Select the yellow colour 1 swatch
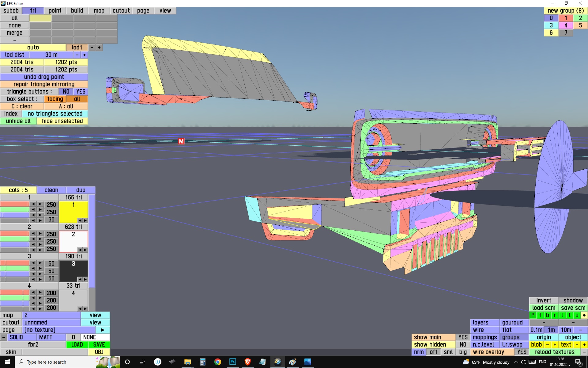This screenshot has height=368, width=588. (73, 211)
